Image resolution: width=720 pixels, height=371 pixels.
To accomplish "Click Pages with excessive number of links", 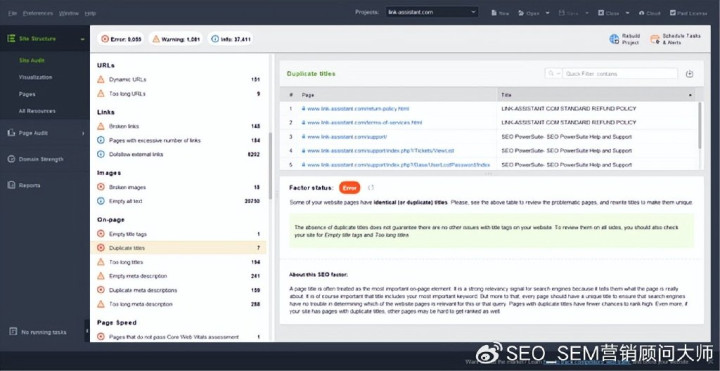I will point(155,141).
